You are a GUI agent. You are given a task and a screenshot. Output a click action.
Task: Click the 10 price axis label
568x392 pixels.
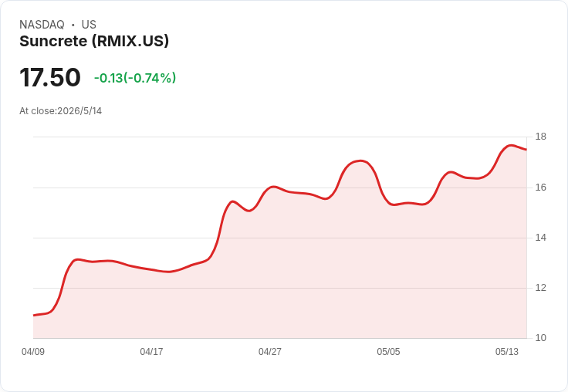pyautogui.click(x=541, y=338)
